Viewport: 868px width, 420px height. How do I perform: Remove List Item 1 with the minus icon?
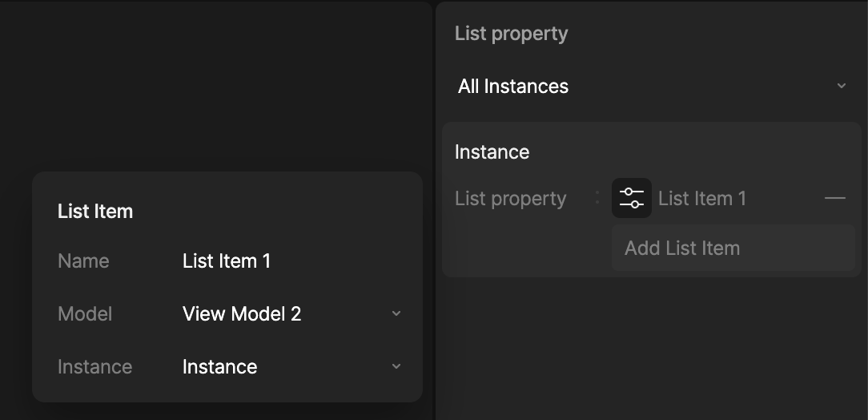835,198
